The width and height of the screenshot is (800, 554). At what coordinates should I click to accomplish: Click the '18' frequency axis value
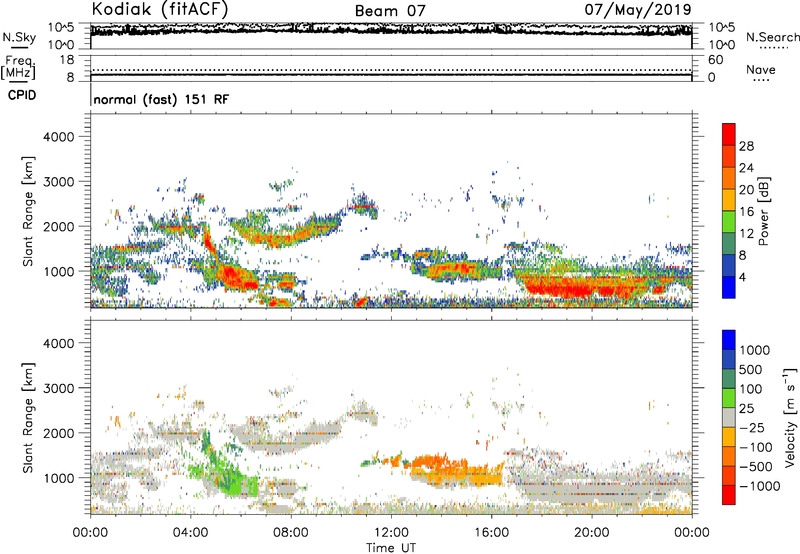(x=67, y=60)
